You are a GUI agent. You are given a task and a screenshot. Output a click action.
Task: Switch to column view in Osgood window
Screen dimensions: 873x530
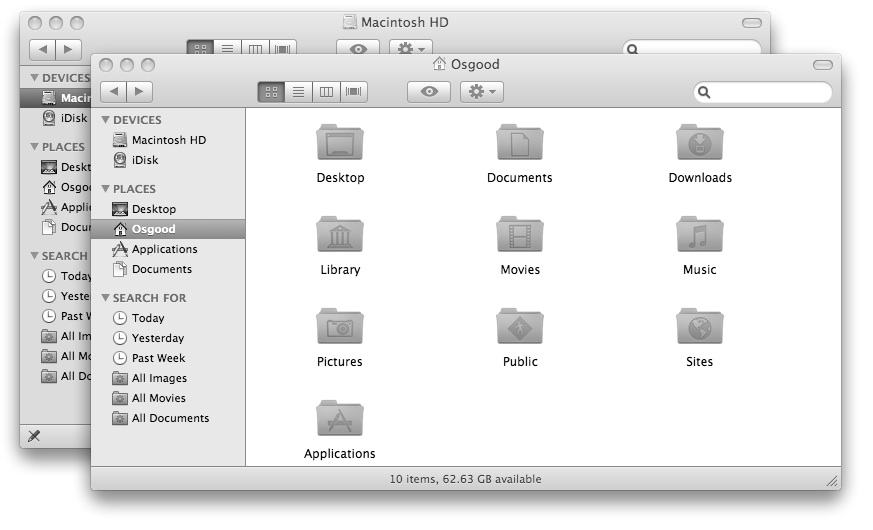tap(326, 92)
